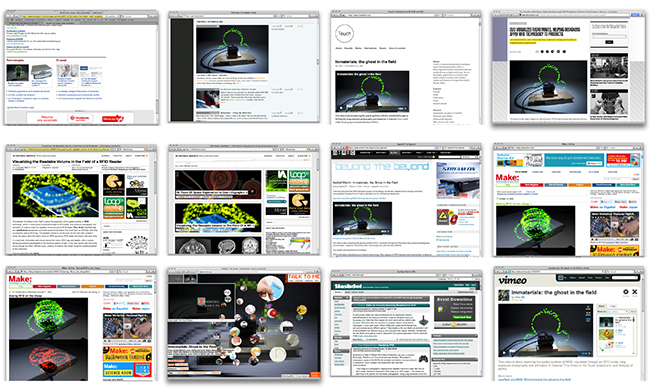Open the Immaterials: the ghost in the field heading
Viewport: 650px width, 389px height.
click(365, 62)
